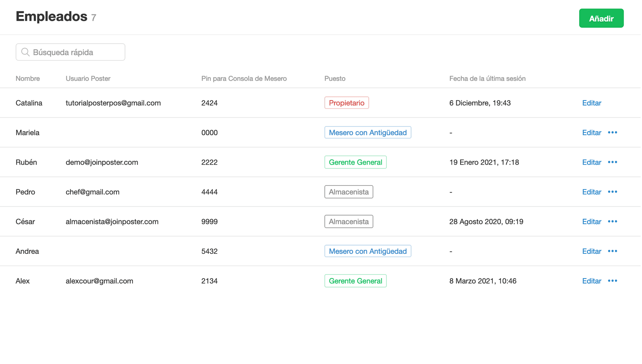Edit César's employee record
This screenshot has width=642, height=364.
pos(592,222)
